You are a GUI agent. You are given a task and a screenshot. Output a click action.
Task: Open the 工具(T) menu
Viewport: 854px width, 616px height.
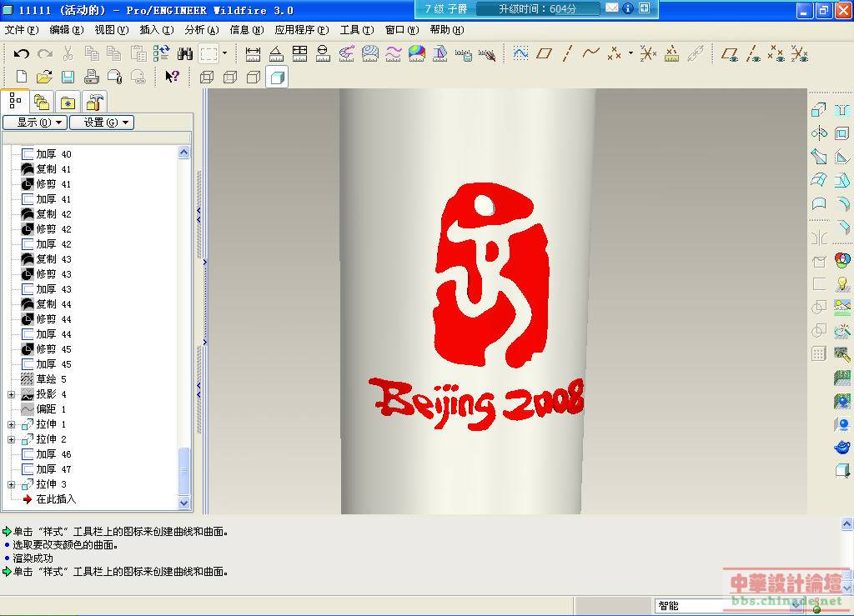357,30
